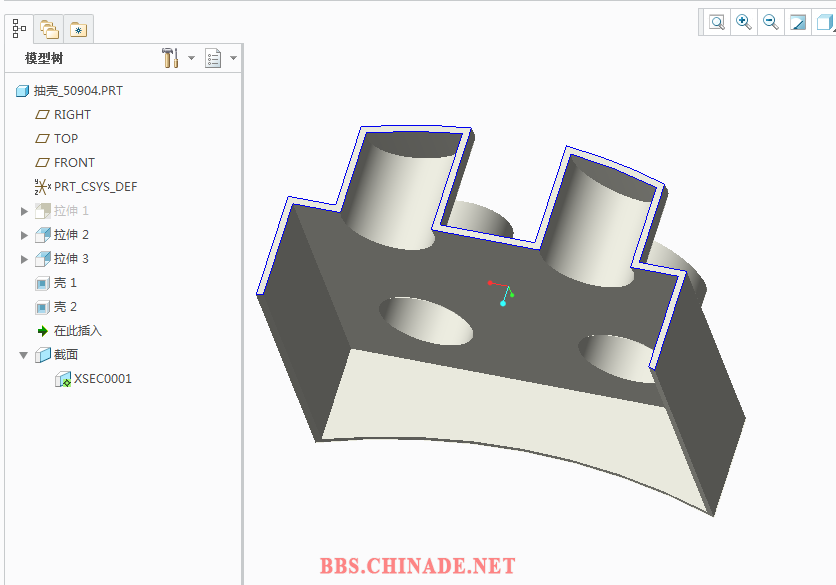Click the display style cube icon
This screenshot has width=836, height=585.
pos(825,22)
